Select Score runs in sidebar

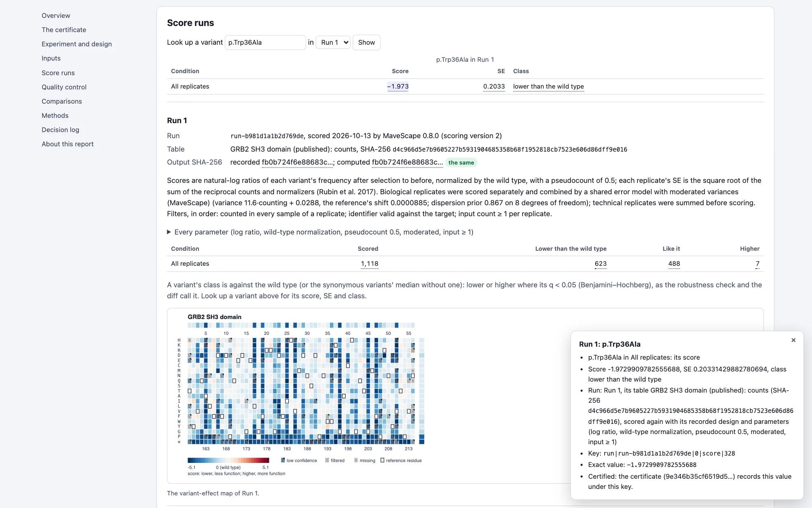58,73
